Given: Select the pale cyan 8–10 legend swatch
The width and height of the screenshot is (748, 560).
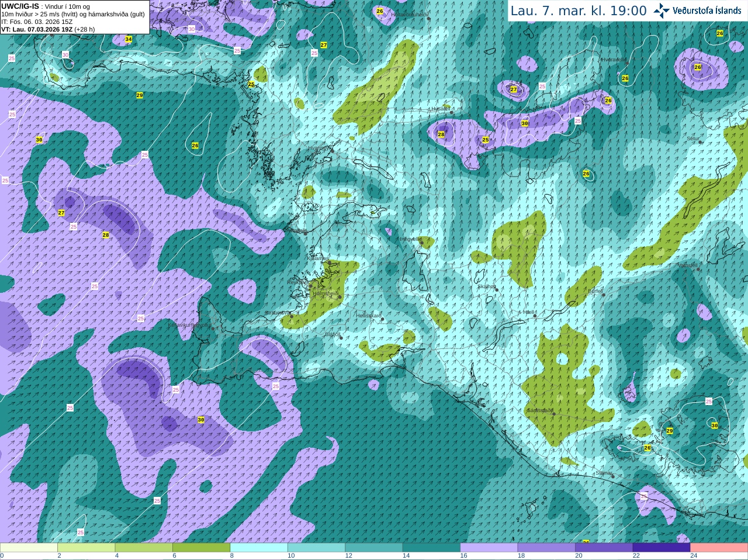Looking at the screenshot, I should (x=259, y=548).
